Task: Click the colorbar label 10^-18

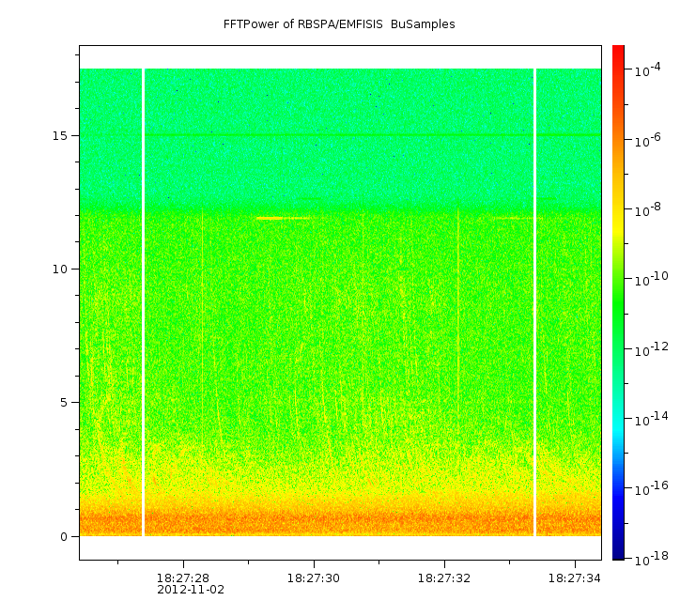Action: click(652, 559)
